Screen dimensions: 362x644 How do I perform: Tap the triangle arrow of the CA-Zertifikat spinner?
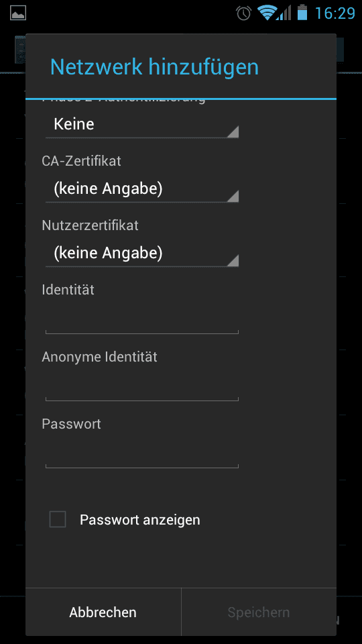pos(233,197)
